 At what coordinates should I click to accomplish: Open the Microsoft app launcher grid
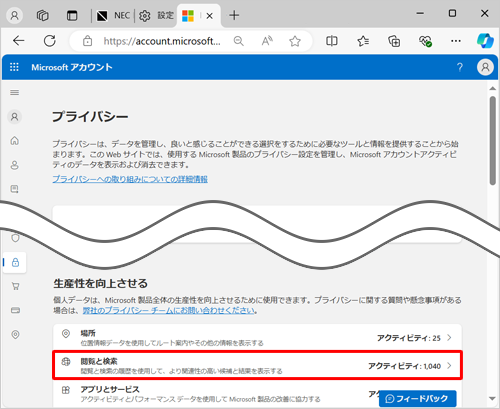[x=14, y=67]
